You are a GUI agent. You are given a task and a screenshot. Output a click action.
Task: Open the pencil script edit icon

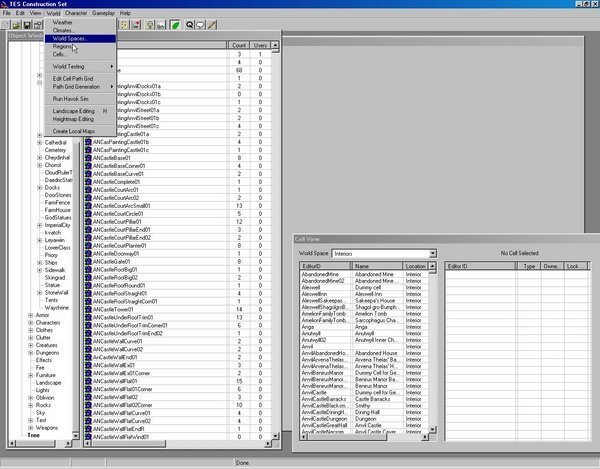point(212,25)
